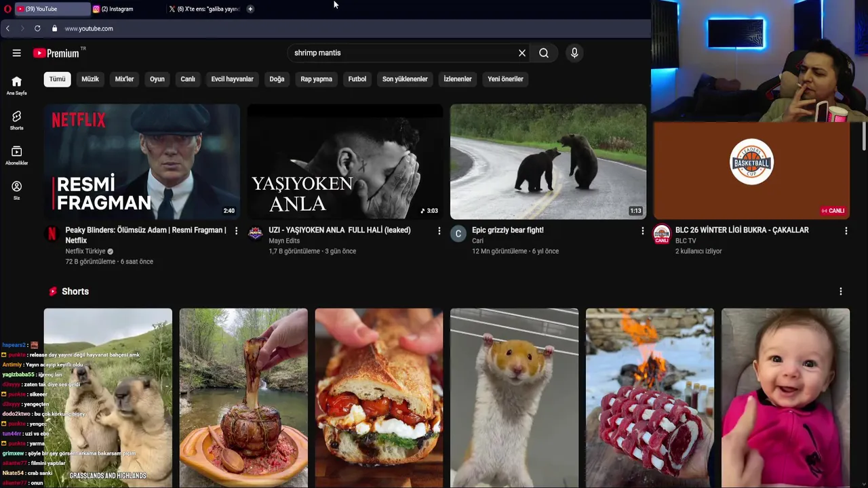This screenshot has width=868, height=488.
Task: Play the grizzly bear fight thumbnail
Action: (x=548, y=161)
